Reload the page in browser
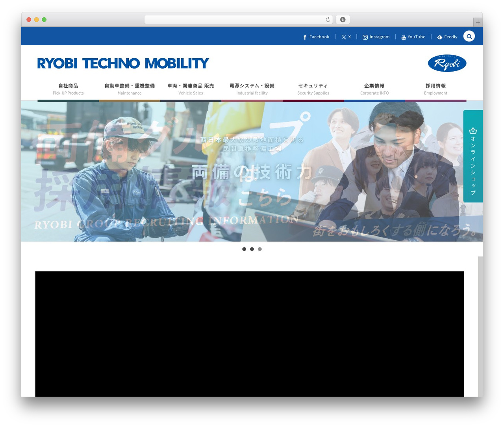The width and height of the screenshot is (504, 427). tap(328, 20)
